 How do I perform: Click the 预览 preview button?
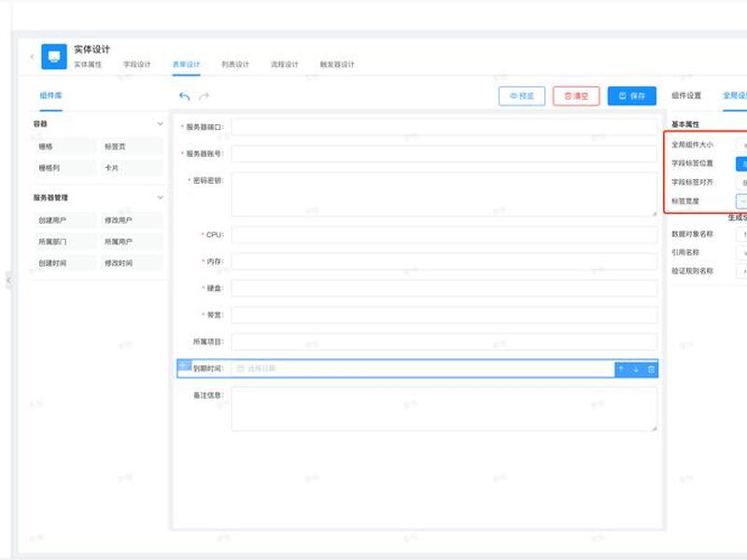point(522,96)
